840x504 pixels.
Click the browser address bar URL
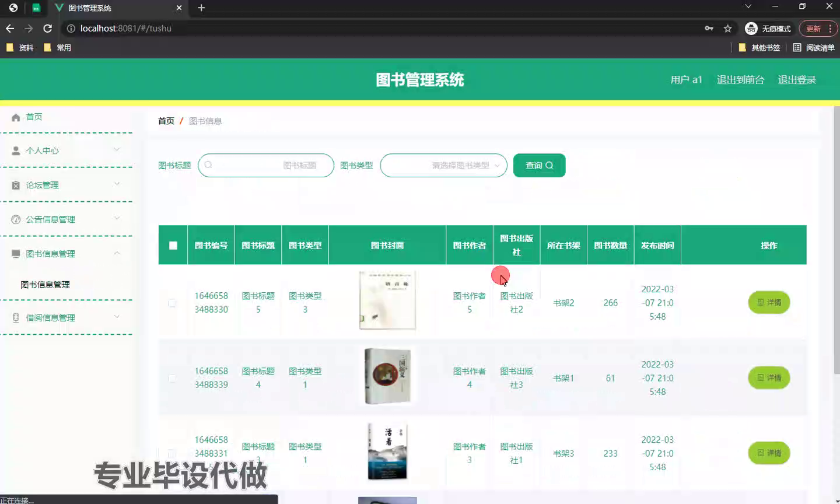pyautogui.click(x=126, y=28)
